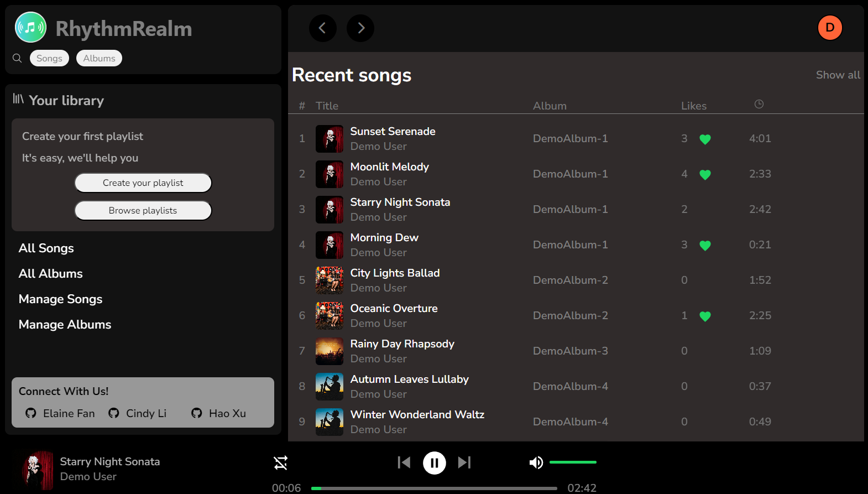Open Elaine Fan's GitHub link
The height and width of the screenshot is (494, 868).
[60, 413]
